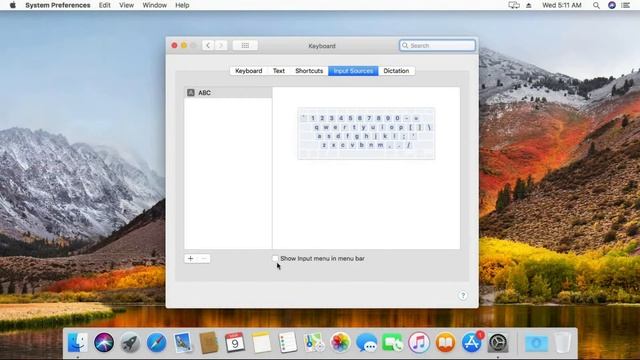
Task: Close the Keyboard preferences window
Action: click(174, 45)
